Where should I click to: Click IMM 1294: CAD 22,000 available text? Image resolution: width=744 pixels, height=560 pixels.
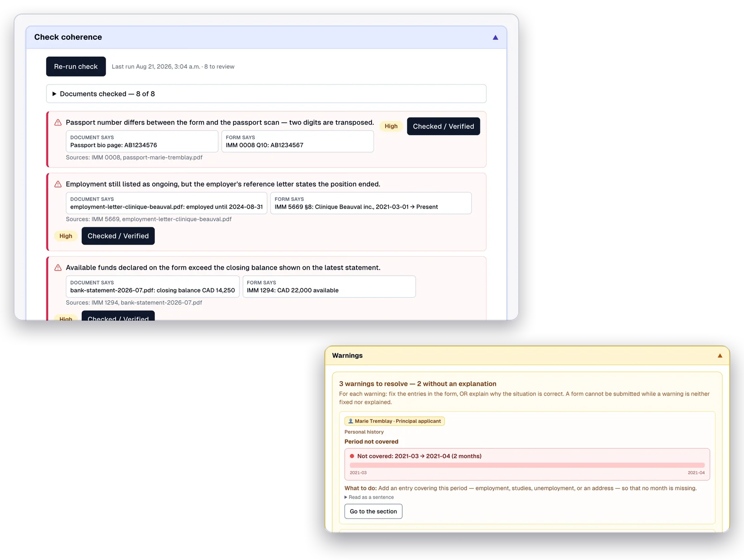coord(293,290)
